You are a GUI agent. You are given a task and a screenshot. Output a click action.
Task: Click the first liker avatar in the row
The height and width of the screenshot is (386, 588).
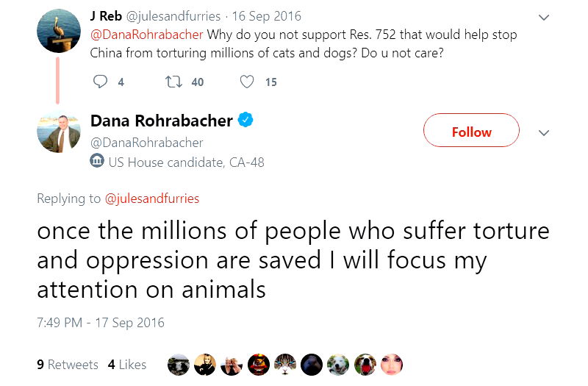coord(179,365)
